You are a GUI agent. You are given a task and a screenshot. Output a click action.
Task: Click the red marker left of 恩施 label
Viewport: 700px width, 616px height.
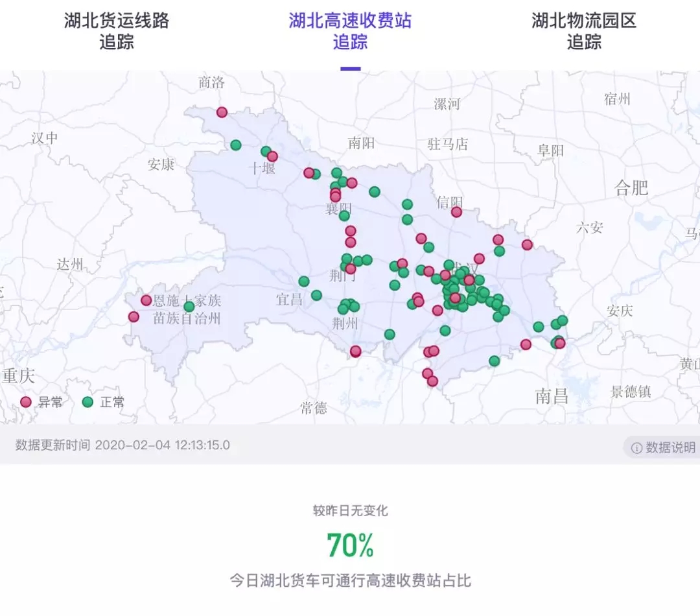[x=146, y=300]
